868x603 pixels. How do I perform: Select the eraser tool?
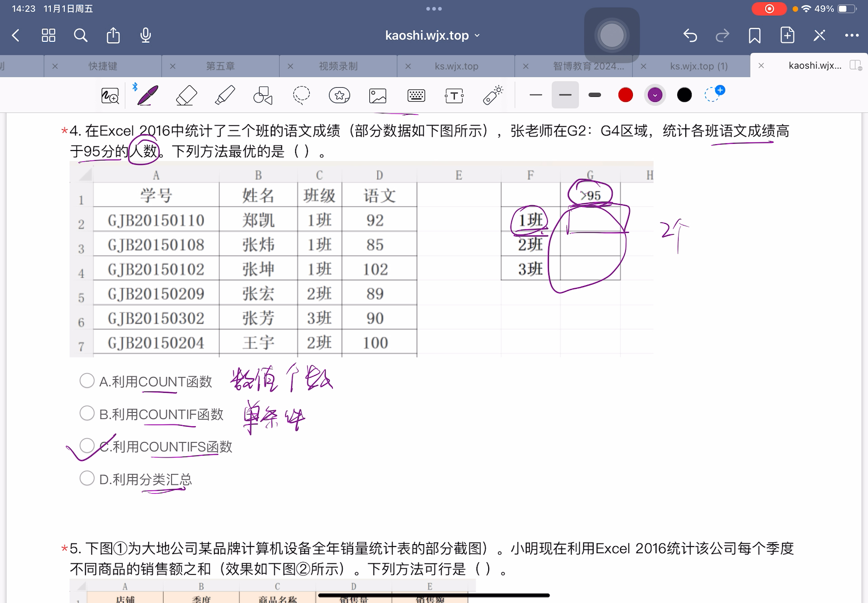point(185,94)
